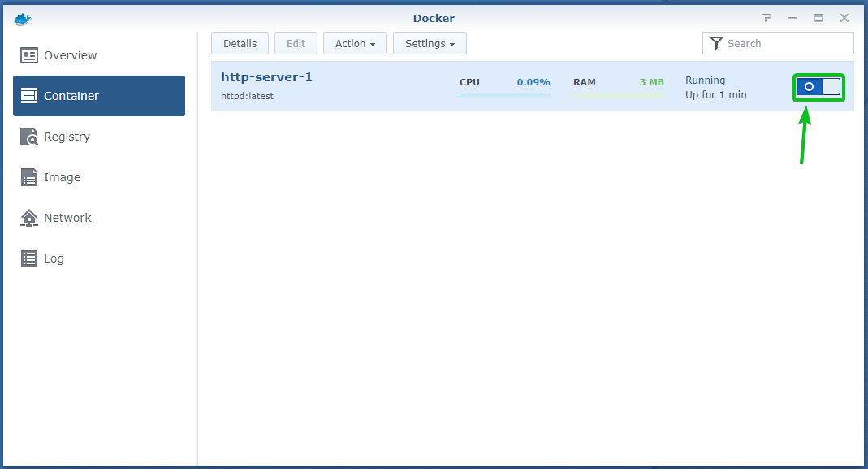Image resolution: width=868 pixels, height=469 pixels.
Task: Open help with the question mark icon
Action: (x=767, y=18)
